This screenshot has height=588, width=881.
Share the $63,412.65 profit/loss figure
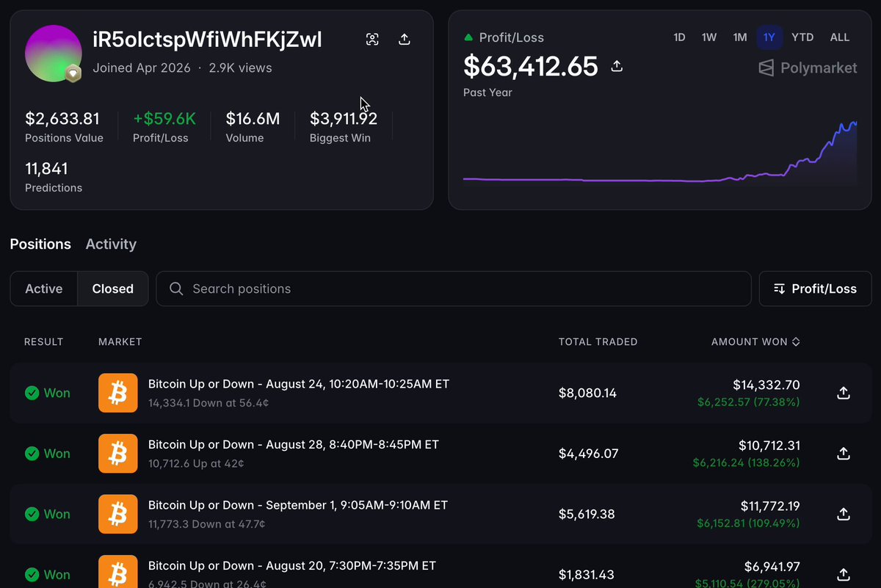[617, 66]
